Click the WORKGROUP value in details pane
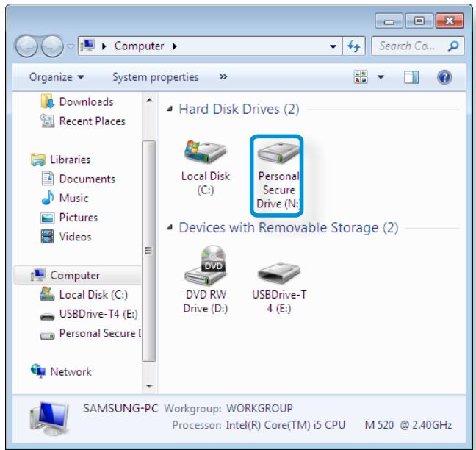This screenshot has height=450, width=476. click(x=259, y=408)
